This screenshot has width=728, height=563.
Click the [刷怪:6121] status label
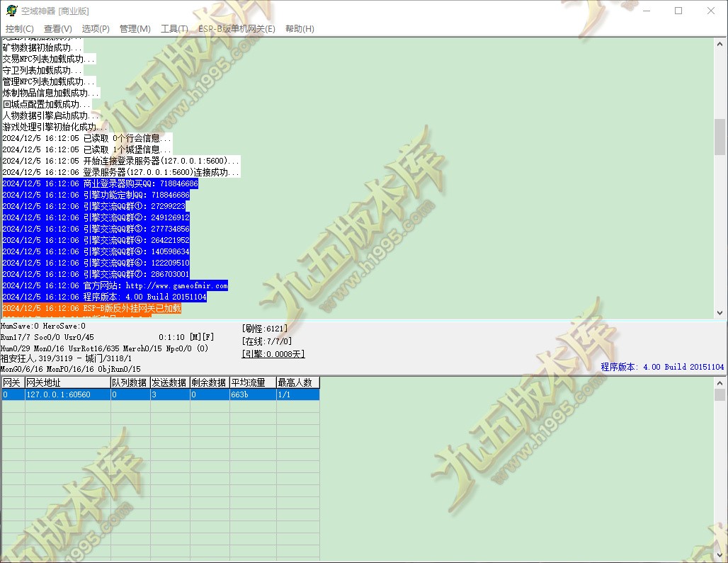click(265, 329)
